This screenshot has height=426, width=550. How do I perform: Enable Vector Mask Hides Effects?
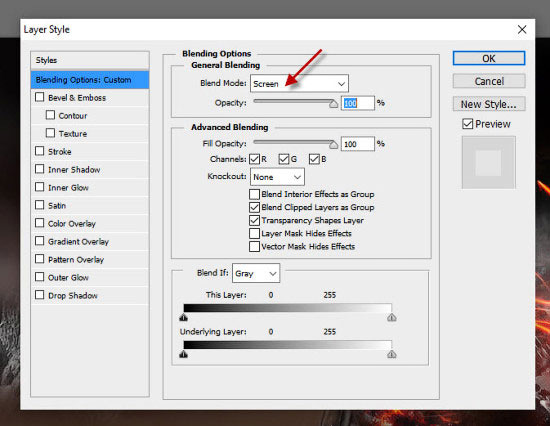[x=254, y=246]
